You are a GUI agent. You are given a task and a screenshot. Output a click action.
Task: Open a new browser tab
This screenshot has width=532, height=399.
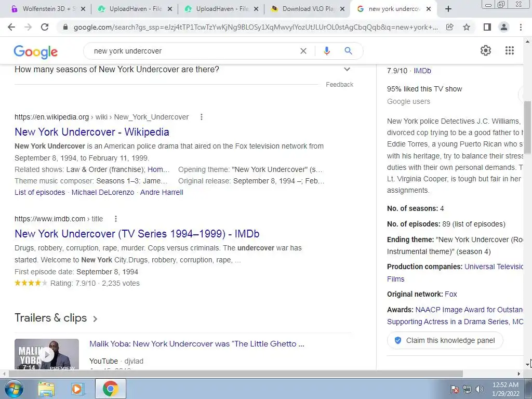(448, 9)
